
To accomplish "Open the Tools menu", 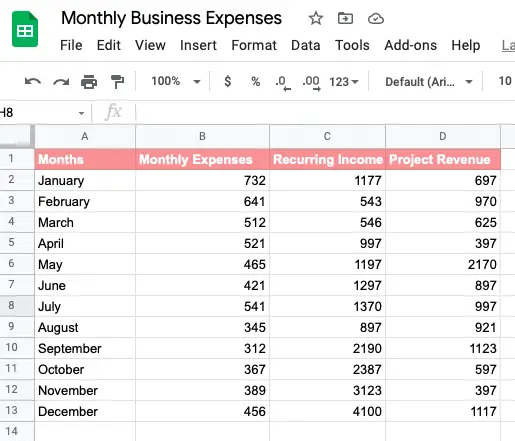I will click(352, 45).
